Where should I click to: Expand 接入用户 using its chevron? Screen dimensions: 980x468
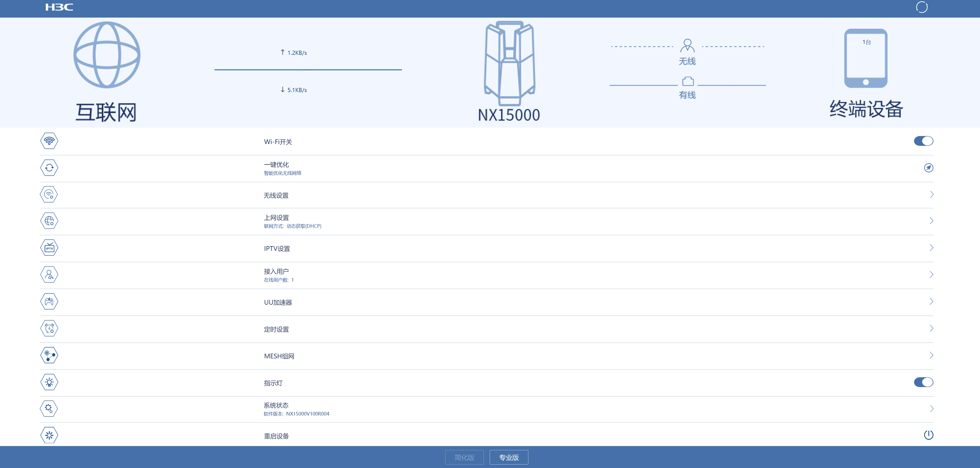(931, 275)
